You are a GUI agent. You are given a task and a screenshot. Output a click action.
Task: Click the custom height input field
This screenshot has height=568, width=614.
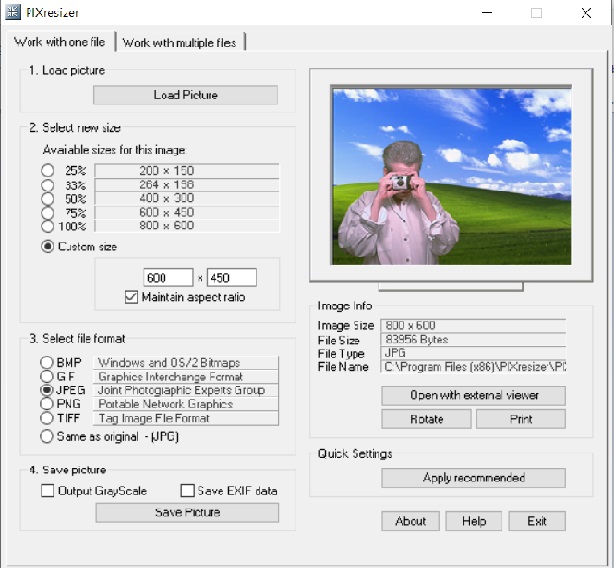pos(231,278)
